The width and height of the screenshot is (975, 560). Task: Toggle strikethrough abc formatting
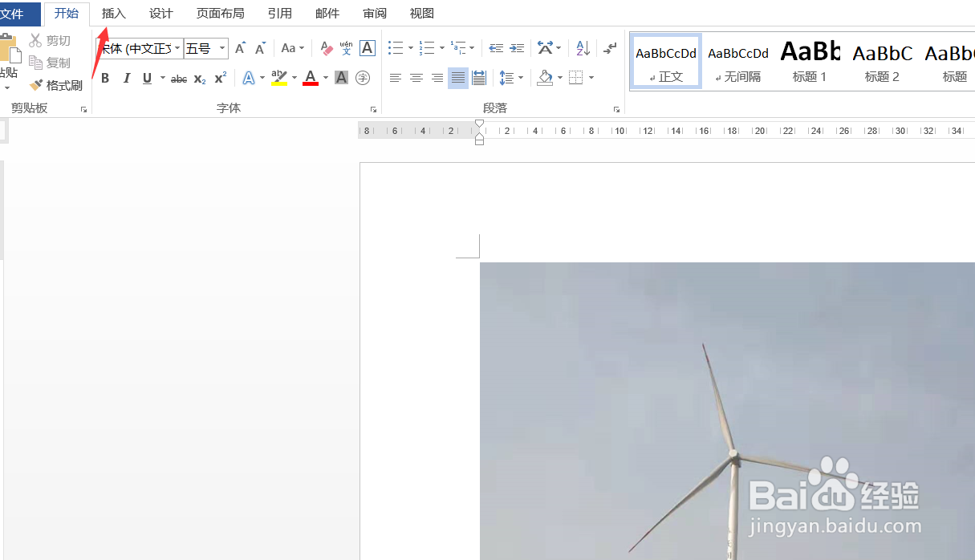coord(179,79)
